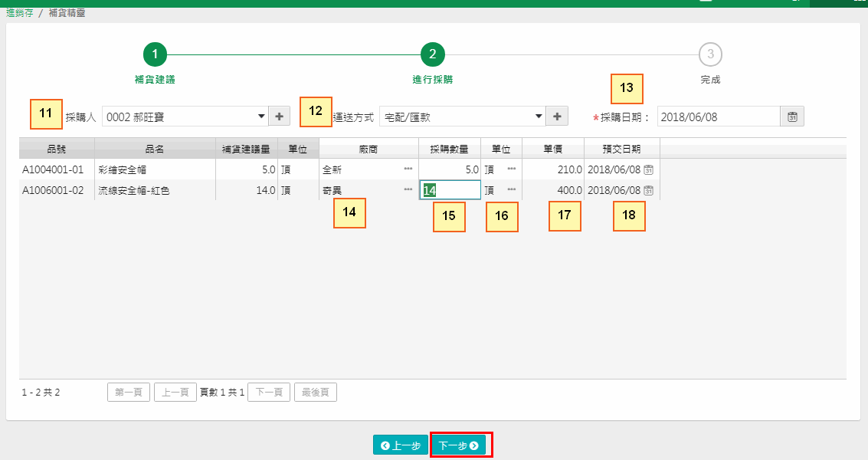Click the 採購數量 column header
Image resolution: width=868 pixels, height=460 pixels.
[x=450, y=149]
